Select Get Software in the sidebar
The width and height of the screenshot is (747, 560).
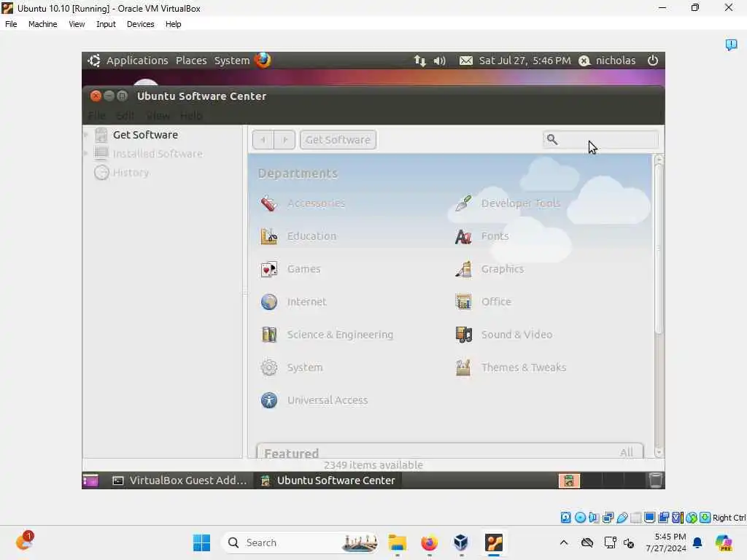click(x=145, y=135)
